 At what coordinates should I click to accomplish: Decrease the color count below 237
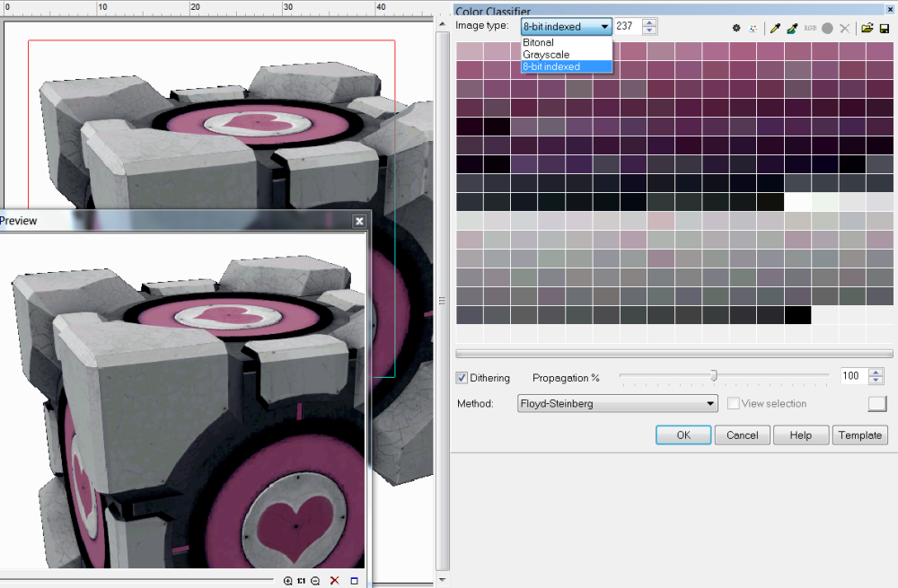(649, 31)
